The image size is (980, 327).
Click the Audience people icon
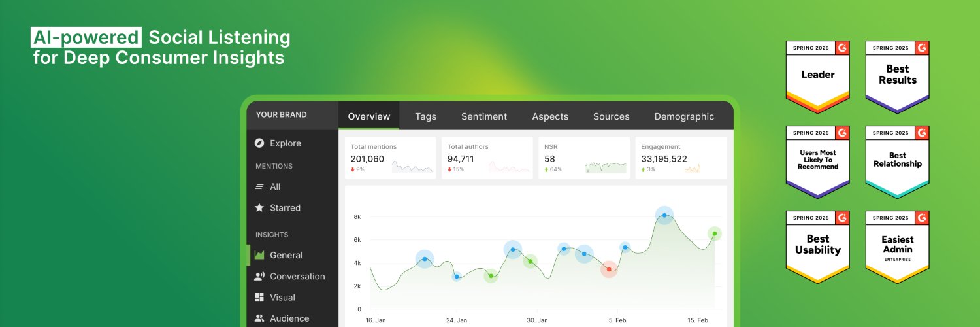tap(259, 318)
